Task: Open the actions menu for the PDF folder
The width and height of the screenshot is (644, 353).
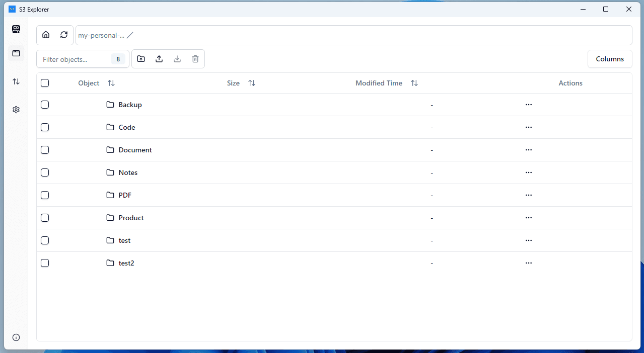Action: point(528,195)
